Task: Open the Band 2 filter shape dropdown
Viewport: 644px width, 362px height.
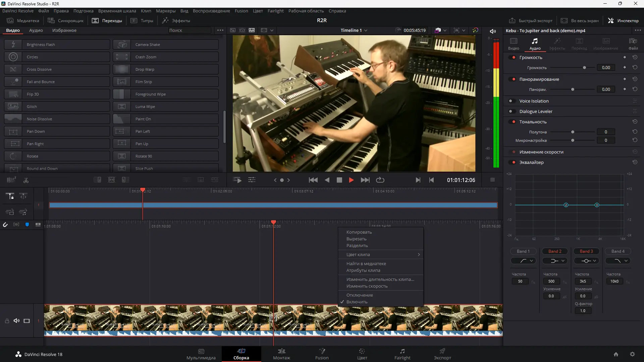Action: (555, 260)
